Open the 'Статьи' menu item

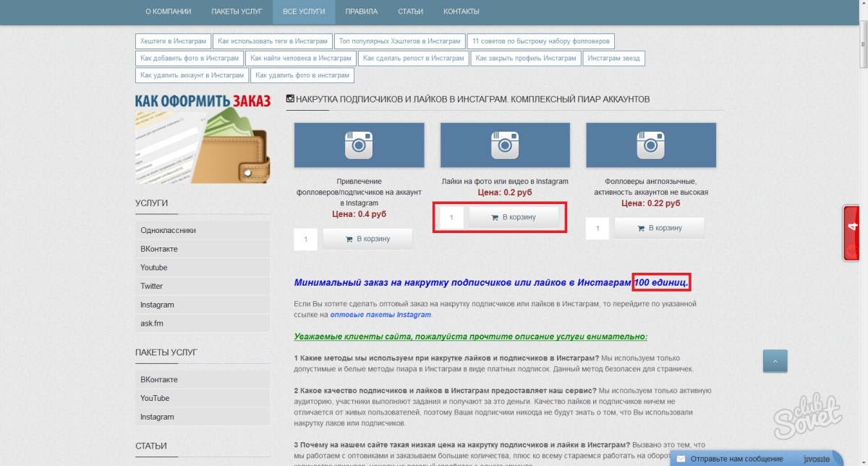coord(410,12)
